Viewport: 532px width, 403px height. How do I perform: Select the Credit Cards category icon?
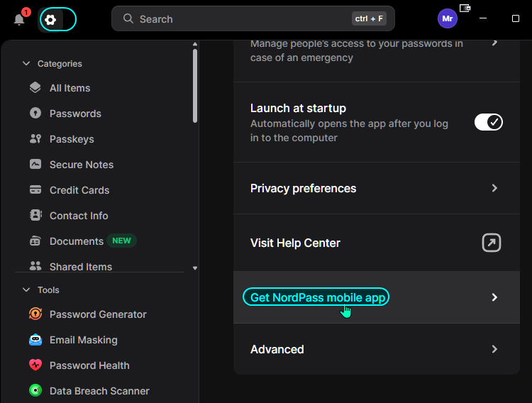(35, 189)
